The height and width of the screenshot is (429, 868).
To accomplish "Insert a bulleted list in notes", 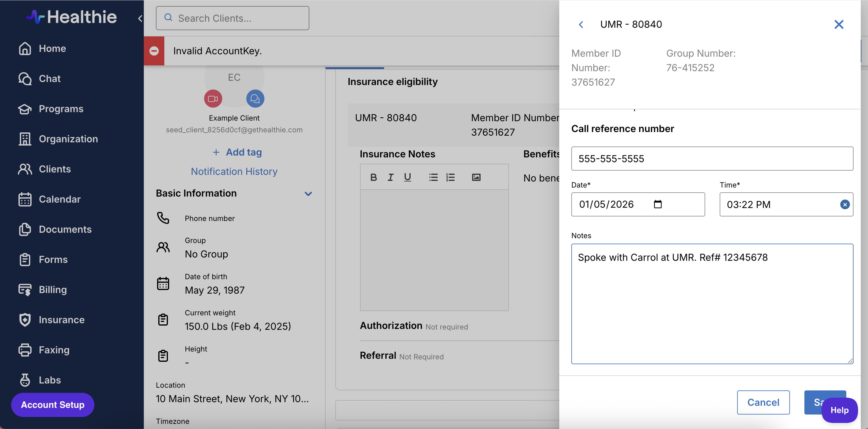I will [433, 177].
